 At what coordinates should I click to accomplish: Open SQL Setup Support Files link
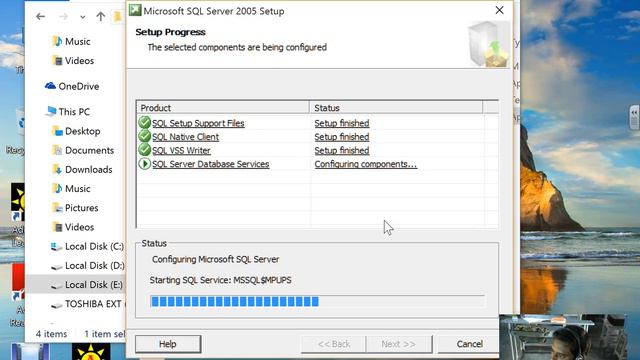click(198, 123)
